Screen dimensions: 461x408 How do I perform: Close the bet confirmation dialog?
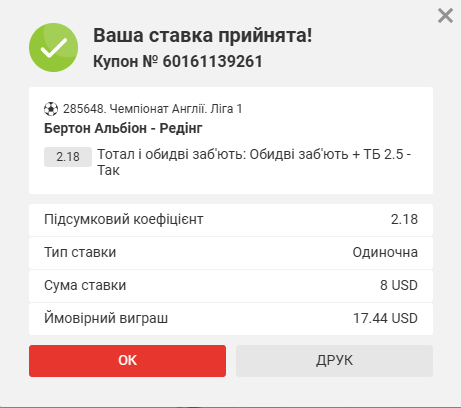445,16
